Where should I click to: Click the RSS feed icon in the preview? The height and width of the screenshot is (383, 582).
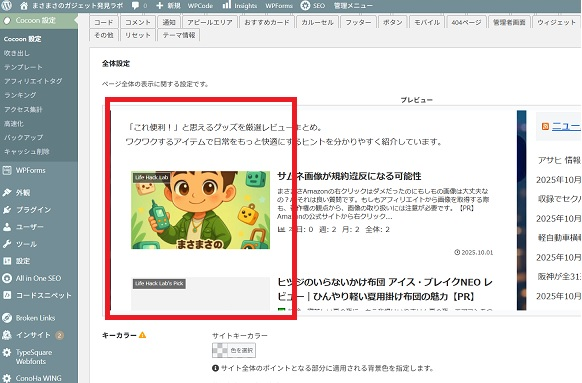coord(545,127)
